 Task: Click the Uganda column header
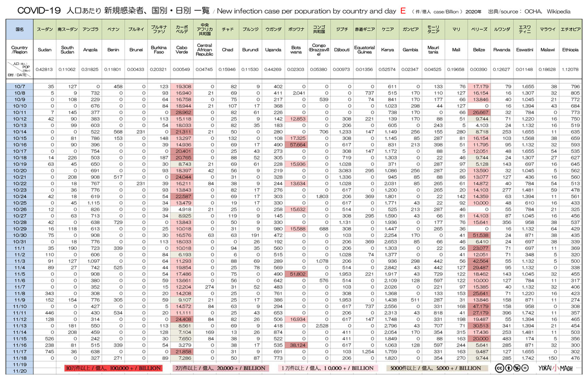coord(272,50)
